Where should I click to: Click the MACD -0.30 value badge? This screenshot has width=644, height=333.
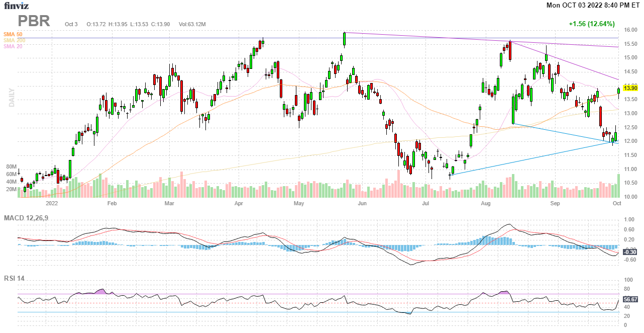point(629,252)
